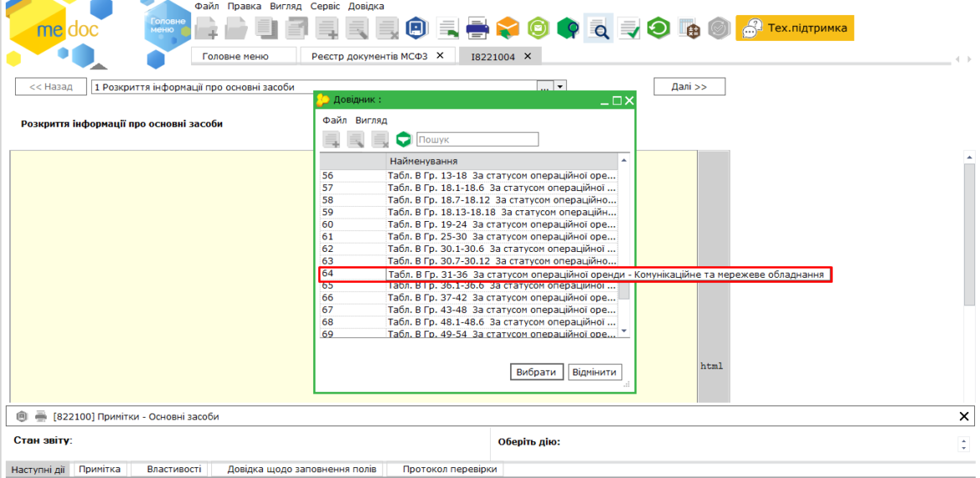The height and width of the screenshot is (478, 980).
Task: Click the add row toolbar icon
Action: point(327,28)
